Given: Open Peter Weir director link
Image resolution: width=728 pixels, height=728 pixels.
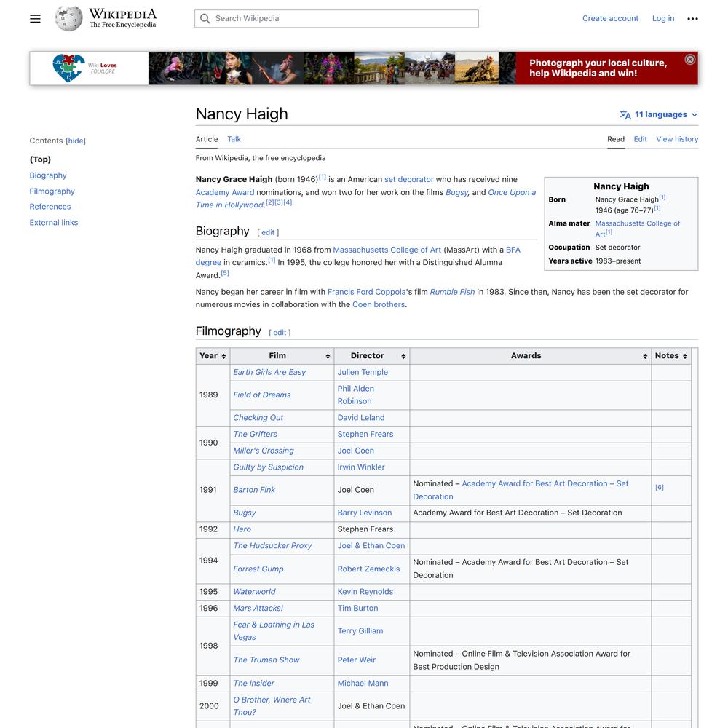Looking at the screenshot, I should (x=357, y=660).
